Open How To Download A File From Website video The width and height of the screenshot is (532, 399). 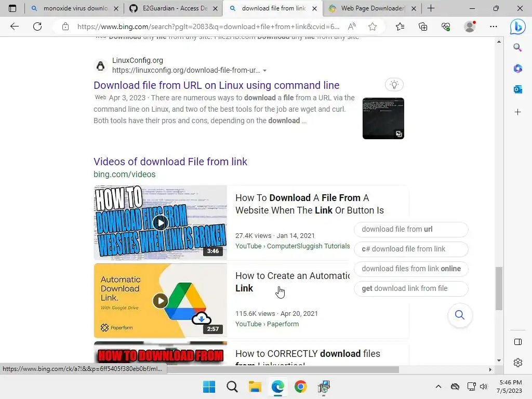pos(310,204)
